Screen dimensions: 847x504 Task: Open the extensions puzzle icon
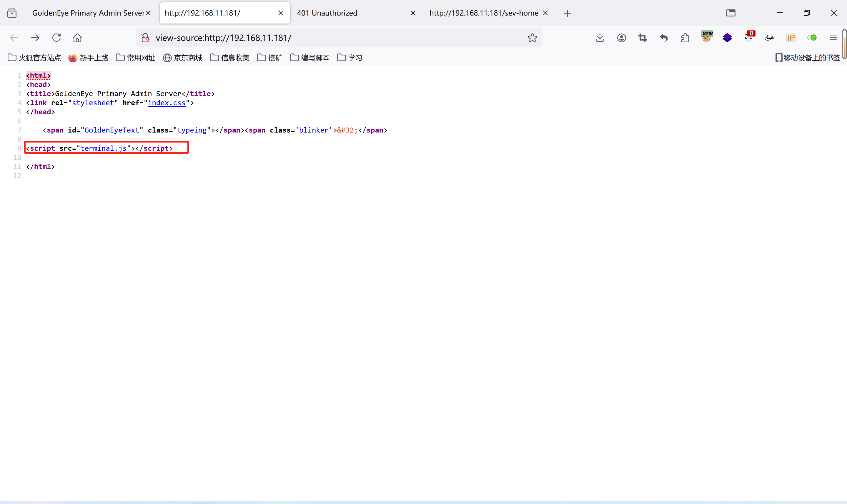pyautogui.click(x=685, y=38)
